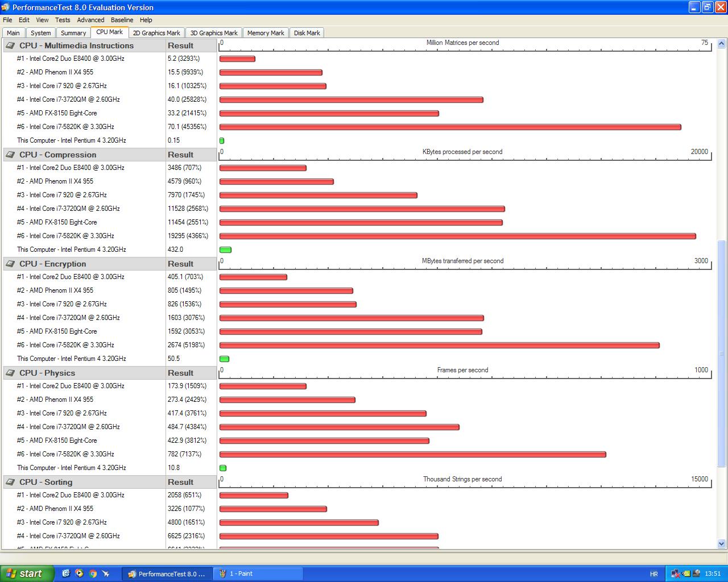Click the vertical scrollbar thumb
Viewport: 728px width, 582px height.
click(x=722, y=354)
